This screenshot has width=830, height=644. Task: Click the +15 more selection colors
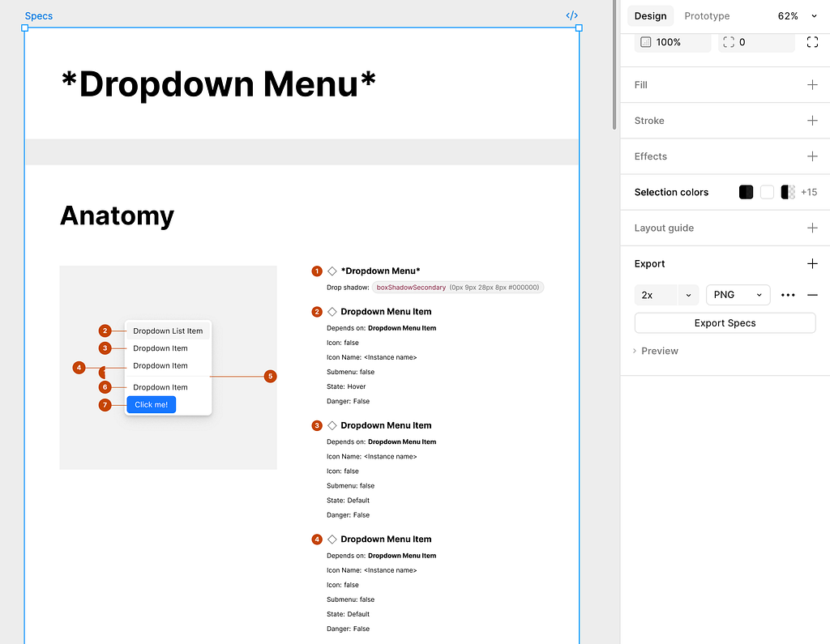(x=809, y=193)
